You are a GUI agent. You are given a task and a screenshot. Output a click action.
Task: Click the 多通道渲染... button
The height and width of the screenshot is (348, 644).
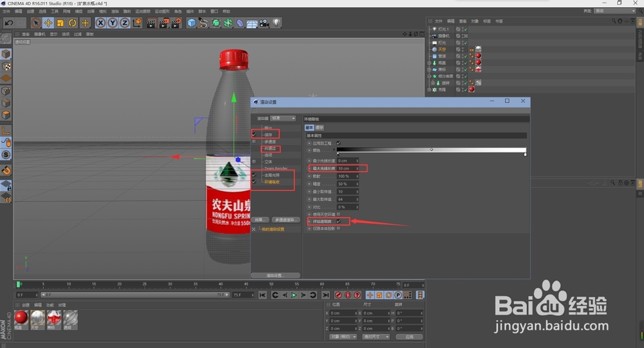286,220
